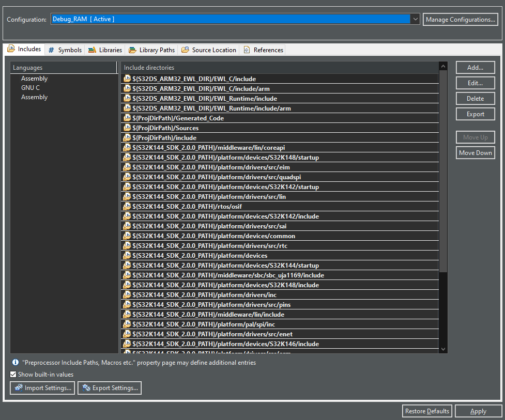Click the Apply button
The image size is (505, 420).
coord(478,411)
